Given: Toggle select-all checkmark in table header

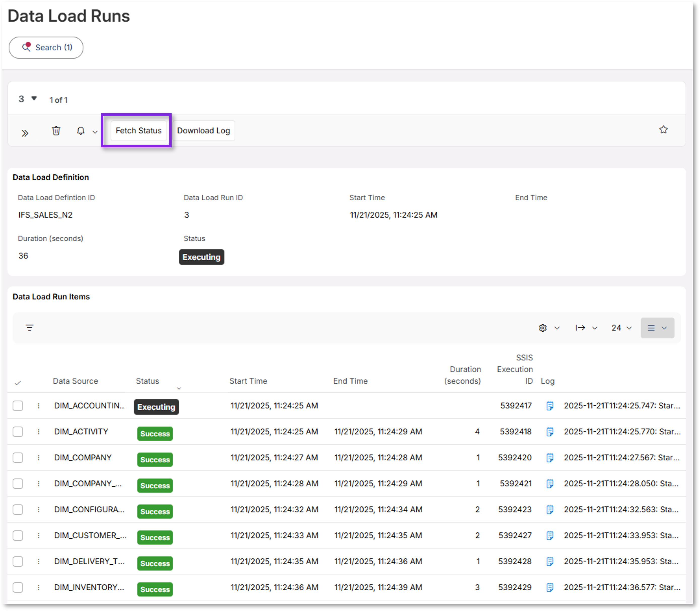Looking at the screenshot, I should (18, 383).
